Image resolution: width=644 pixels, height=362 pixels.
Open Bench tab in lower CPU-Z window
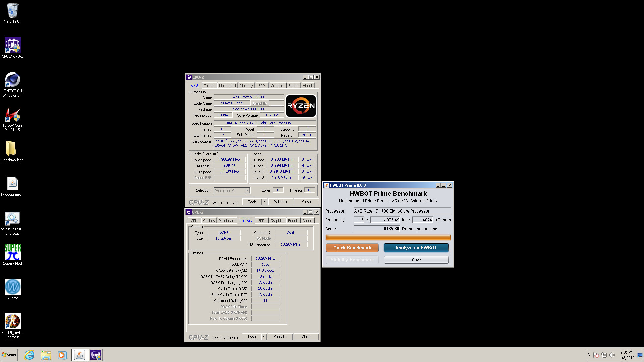[293, 221]
